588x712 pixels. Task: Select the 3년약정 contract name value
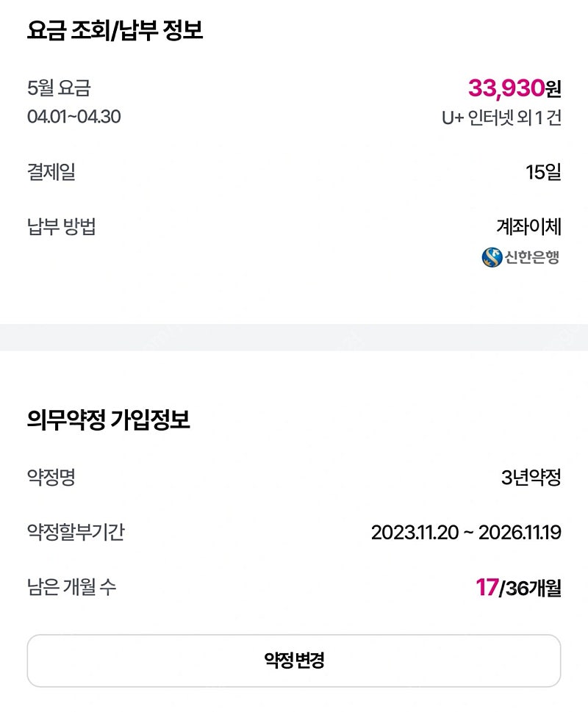pyautogui.click(x=531, y=478)
